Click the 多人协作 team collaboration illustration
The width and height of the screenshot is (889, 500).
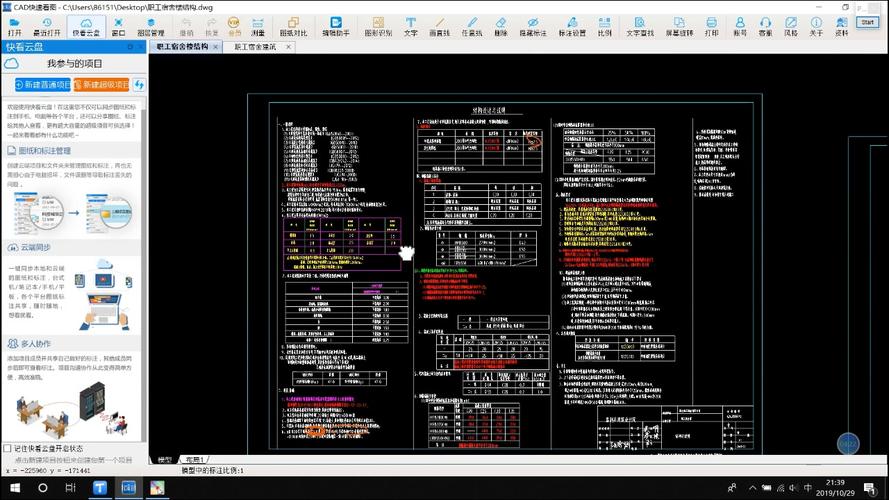click(x=73, y=409)
